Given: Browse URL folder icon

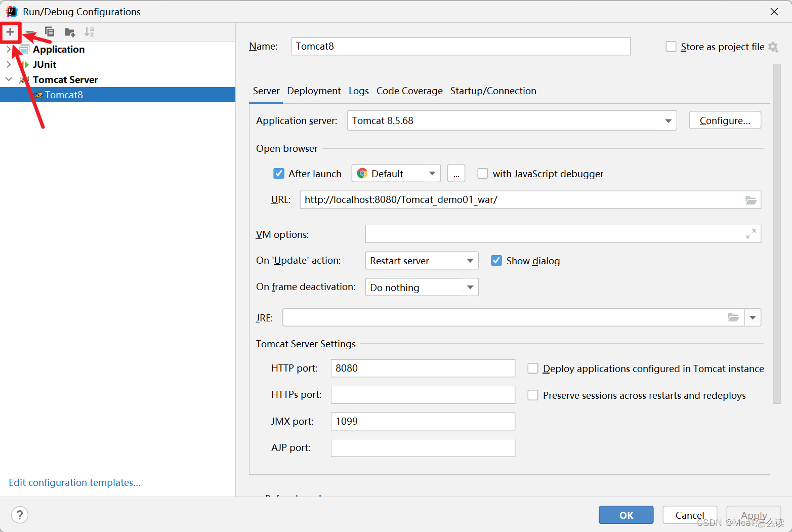Looking at the screenshot, I should 751,200.
